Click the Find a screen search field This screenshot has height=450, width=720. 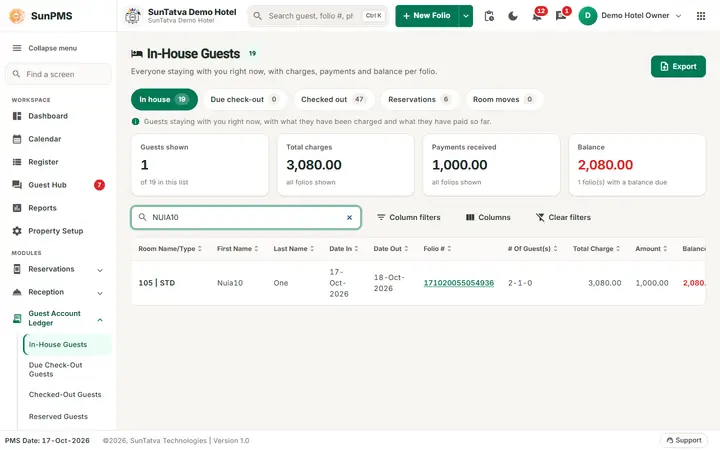tap(58, 74)
